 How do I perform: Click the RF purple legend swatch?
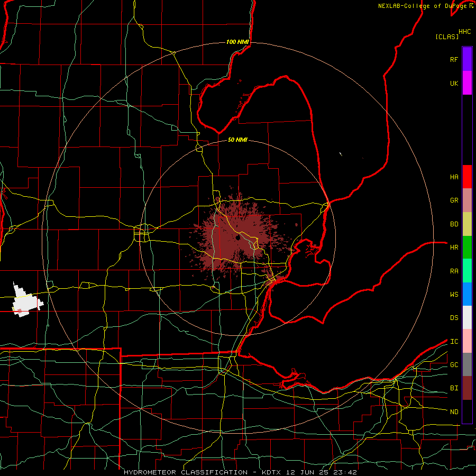(467, 59)
